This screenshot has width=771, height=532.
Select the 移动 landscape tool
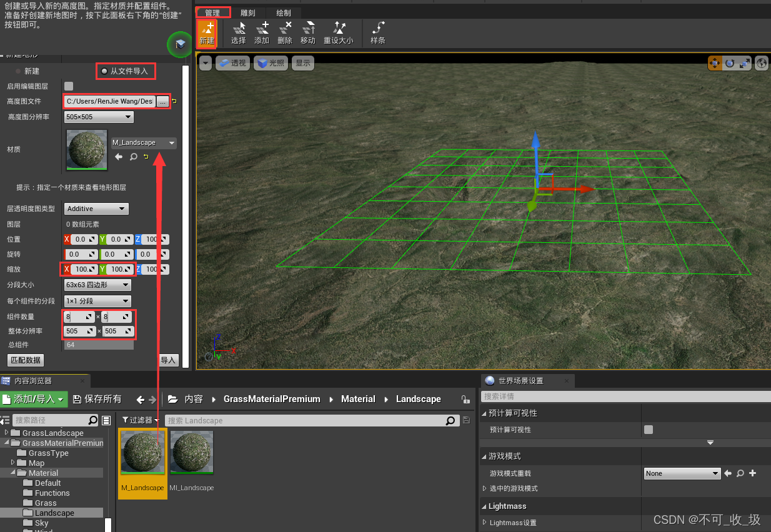[x=308, y=34]
